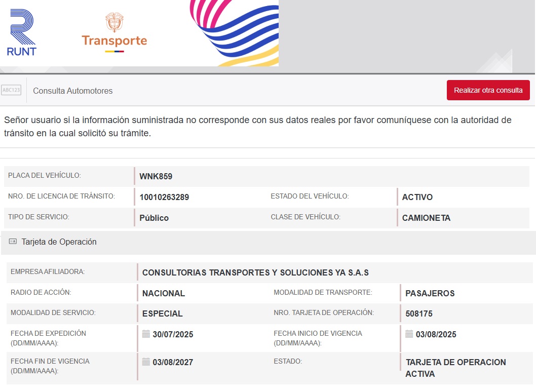Click the RUNT logo
The height and width of the screenshot is (392, 536).
(22, 33)
